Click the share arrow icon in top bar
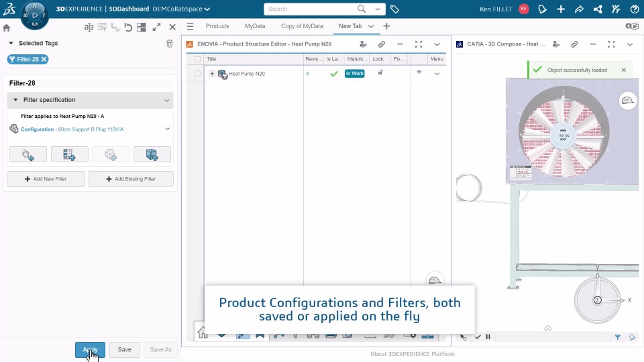Image resolution: width=644 pixels, height=362 pixels. click(x=579, y=9)
